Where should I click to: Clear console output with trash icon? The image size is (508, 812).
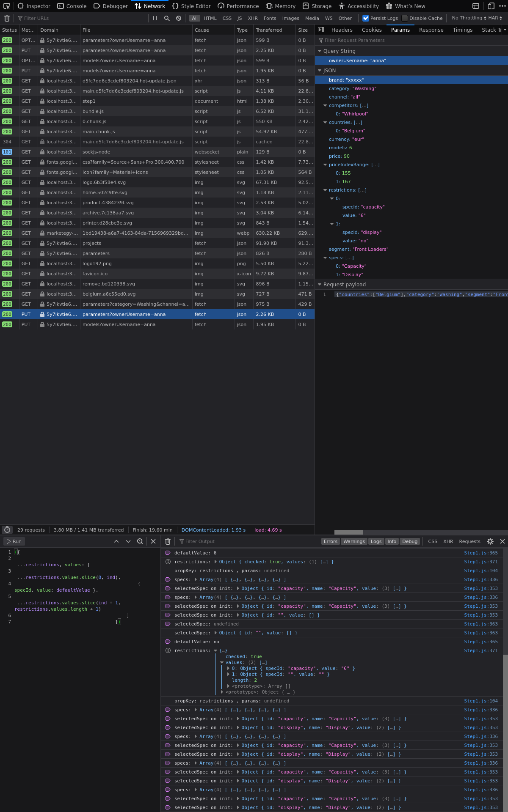pyautogui.click(x=168, y=541)
